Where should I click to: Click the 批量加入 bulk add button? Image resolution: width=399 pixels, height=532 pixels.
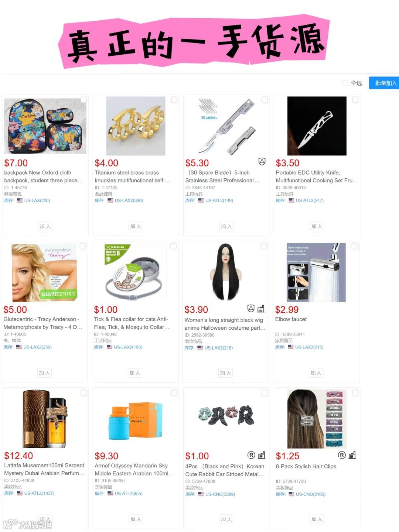384,83
